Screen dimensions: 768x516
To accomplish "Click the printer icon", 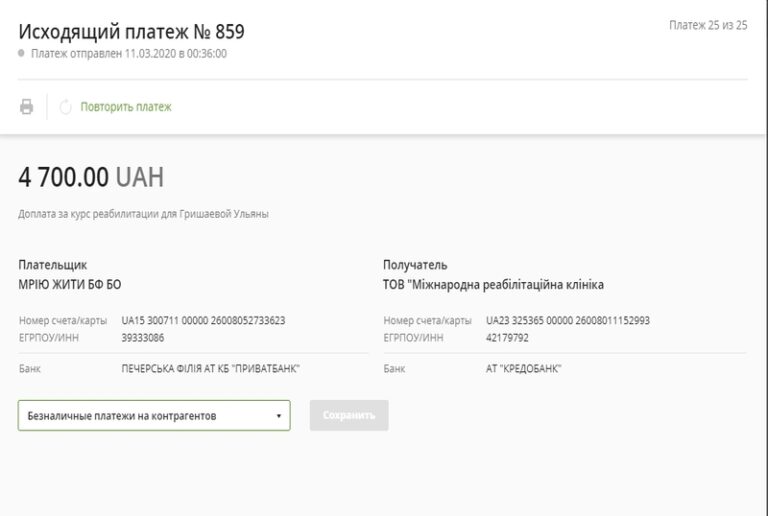I will [27, 107].
